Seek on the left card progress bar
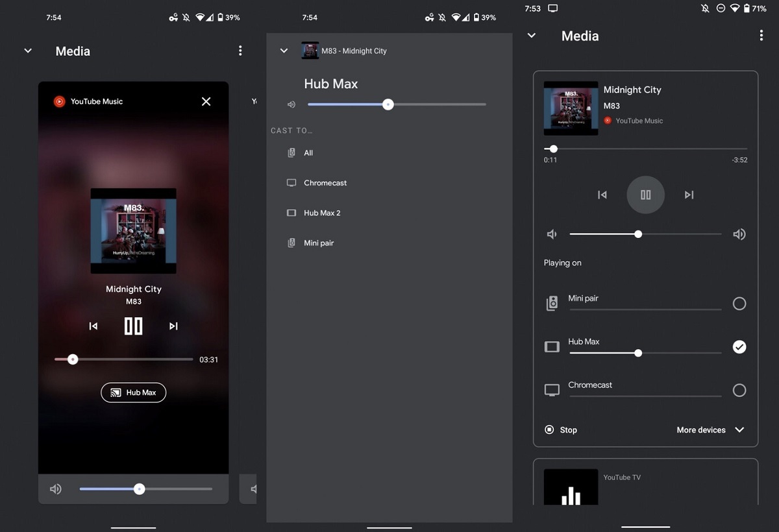The image size is (779, 532). click(x=123, y=359)
